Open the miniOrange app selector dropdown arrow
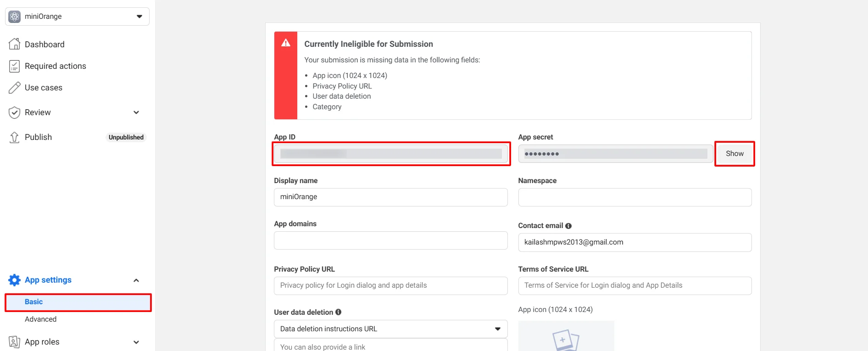This screenshot has height=351, width=868. click(139, 17)
